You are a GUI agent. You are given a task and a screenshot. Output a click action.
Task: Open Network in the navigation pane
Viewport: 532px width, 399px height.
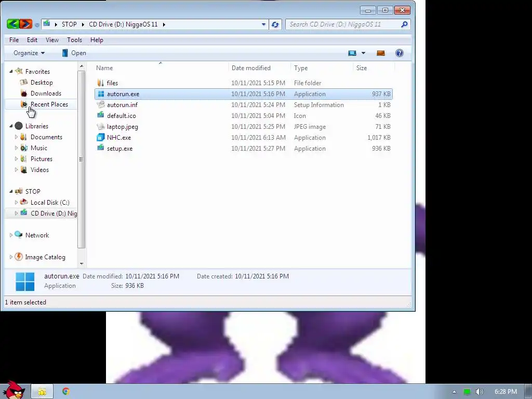click(37, 235)
